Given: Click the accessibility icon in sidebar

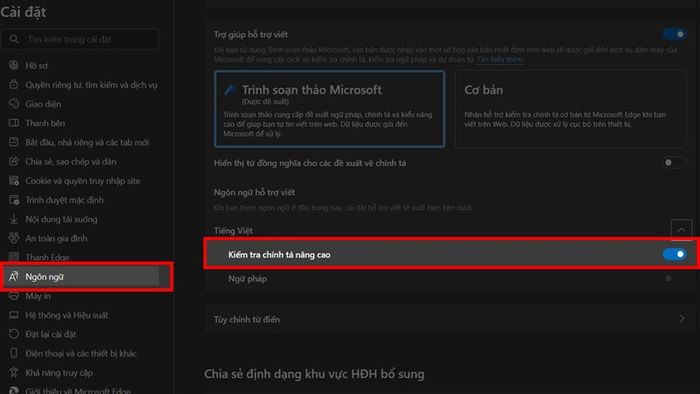Looking at the screenshot, I should coord(14,372).
